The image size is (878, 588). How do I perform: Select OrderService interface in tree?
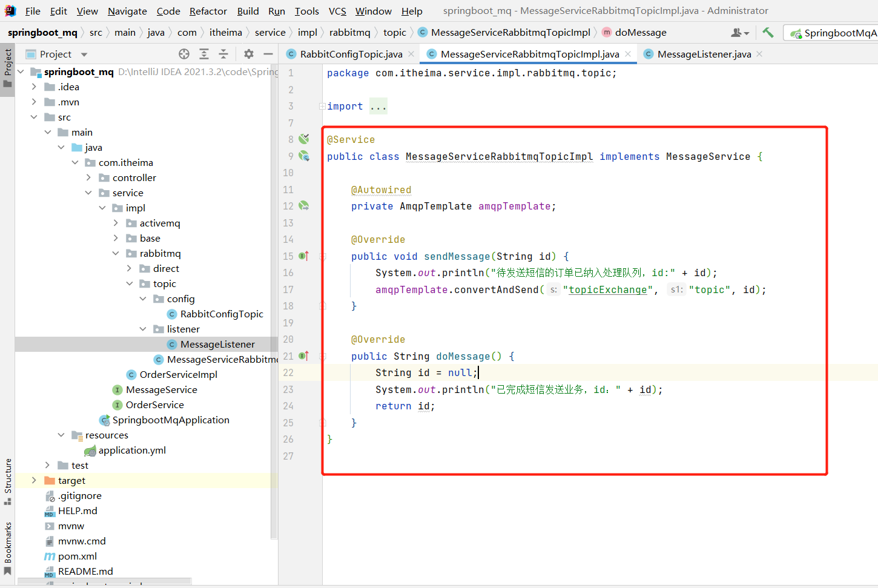[154, 405]
